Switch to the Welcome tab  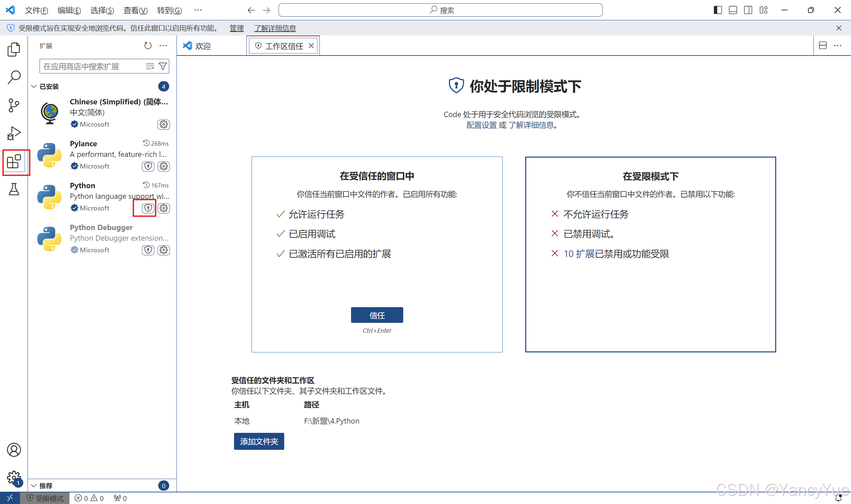(x=203, y=46)
